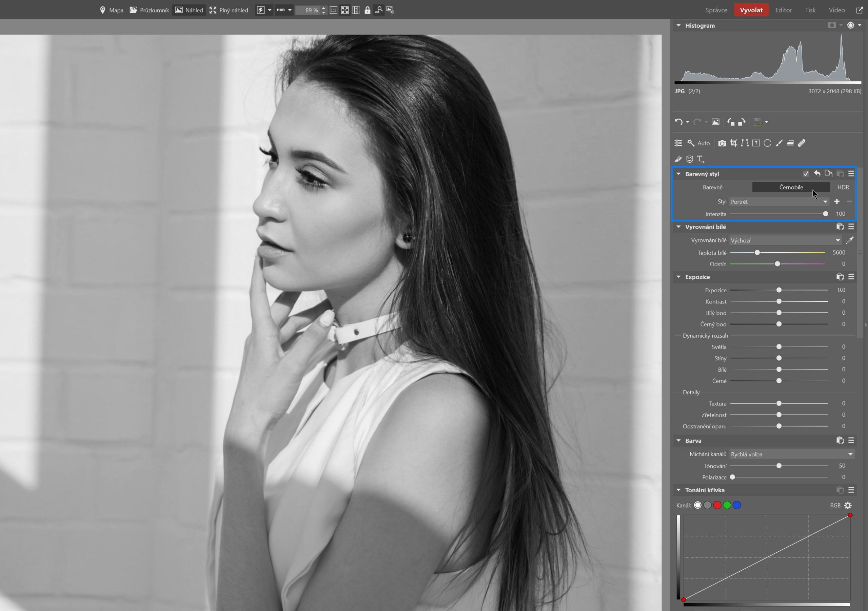Open the Vyrovnání bílé Výchozí dropdown
Screen dimensions: 868x611
click(785, 240)
